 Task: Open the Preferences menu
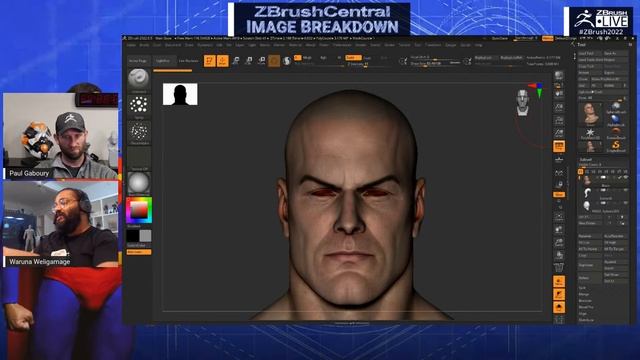(x=342, y=45)
